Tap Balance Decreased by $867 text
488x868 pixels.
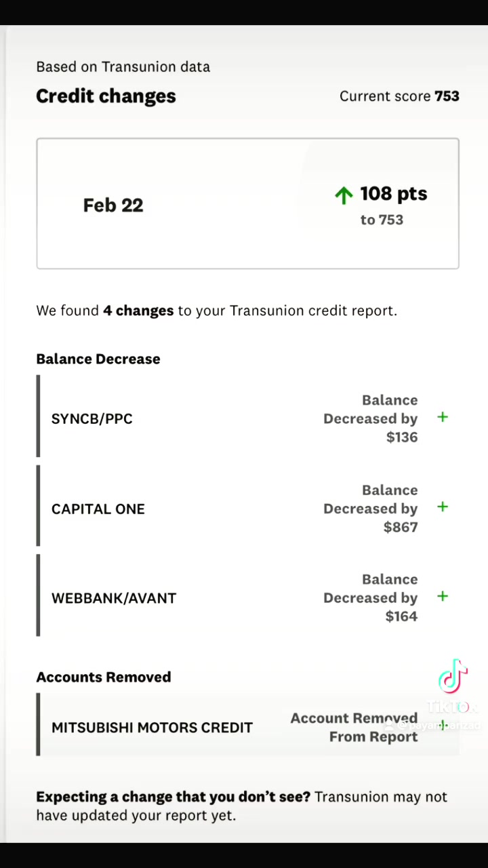click(x=370, y=509)
